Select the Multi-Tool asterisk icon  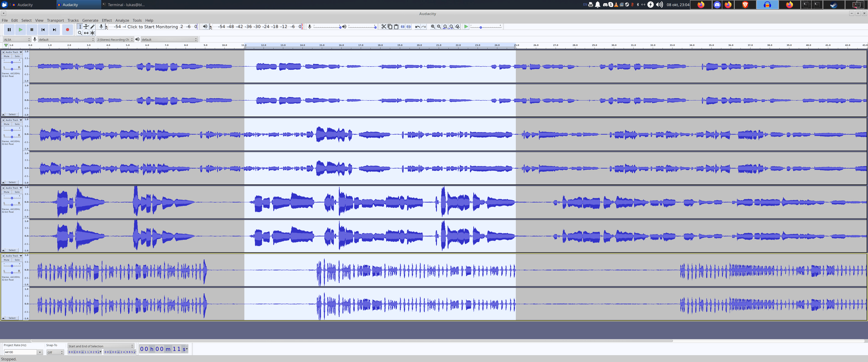pos(92,33)
